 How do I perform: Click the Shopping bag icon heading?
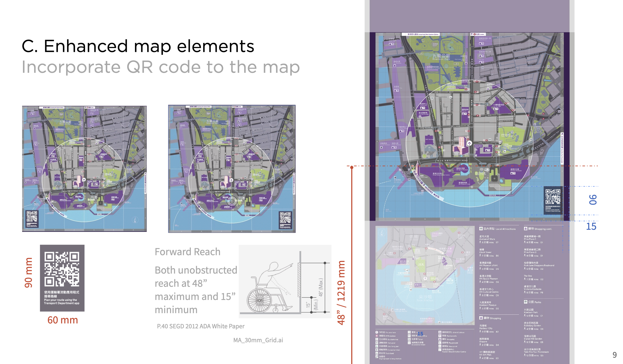click(x=481, y=318)
